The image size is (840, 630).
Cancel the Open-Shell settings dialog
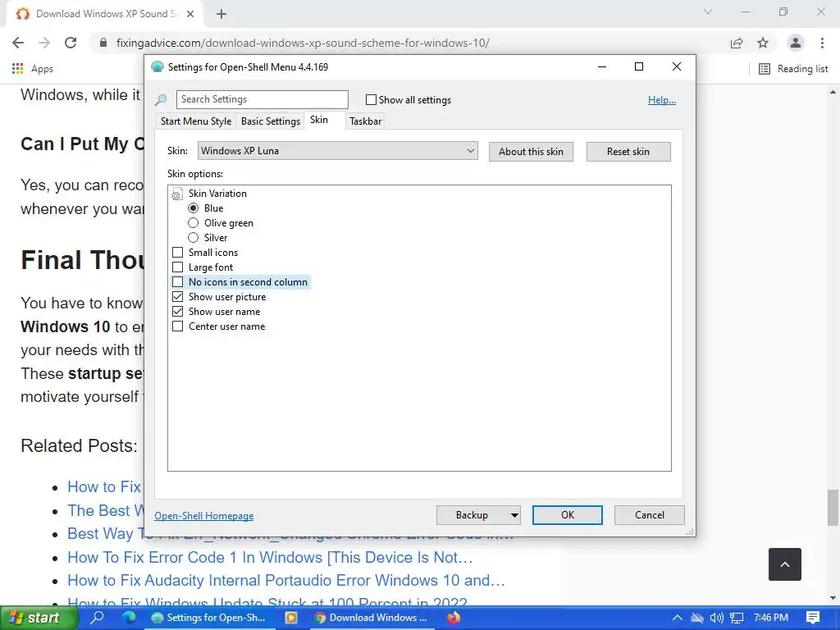(650, 515)
